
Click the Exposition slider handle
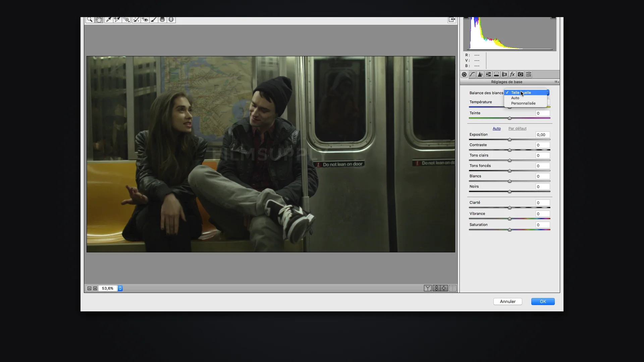click(509, 140)
